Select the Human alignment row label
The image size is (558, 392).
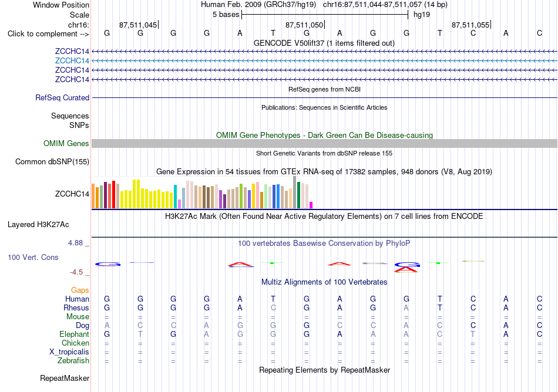click(x=77, y=299)
